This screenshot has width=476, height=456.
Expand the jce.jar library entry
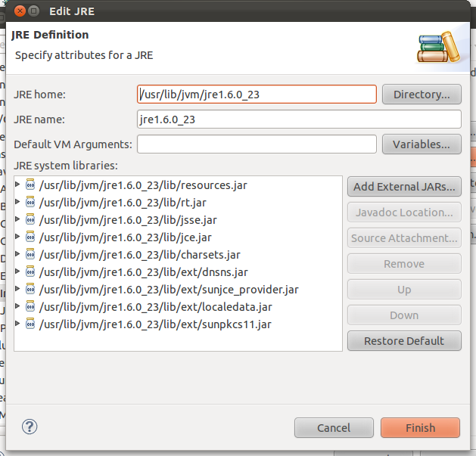[x=18, y=237]
